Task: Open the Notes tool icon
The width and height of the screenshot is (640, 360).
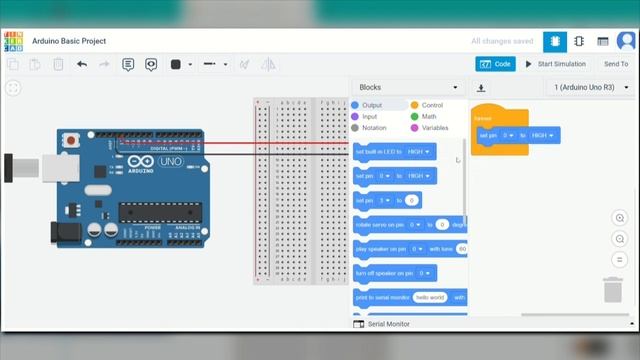Action: click(x=128, y=64)
